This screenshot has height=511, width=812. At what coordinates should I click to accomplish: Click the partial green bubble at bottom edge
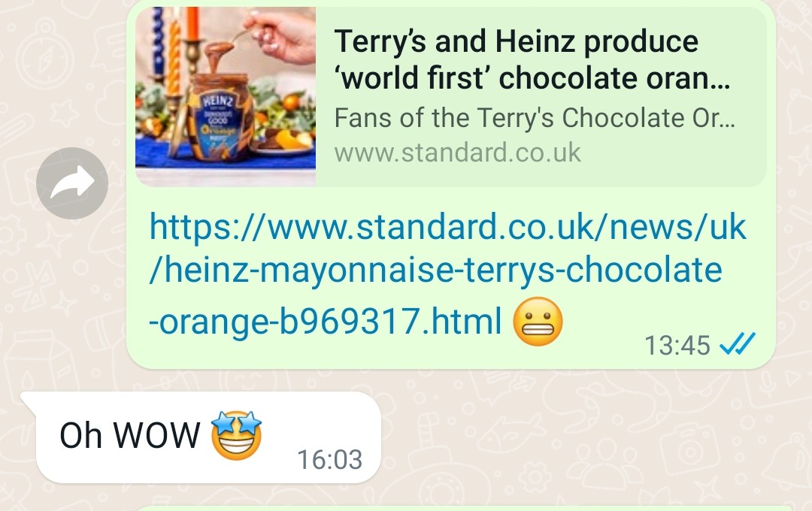point(463,508)
